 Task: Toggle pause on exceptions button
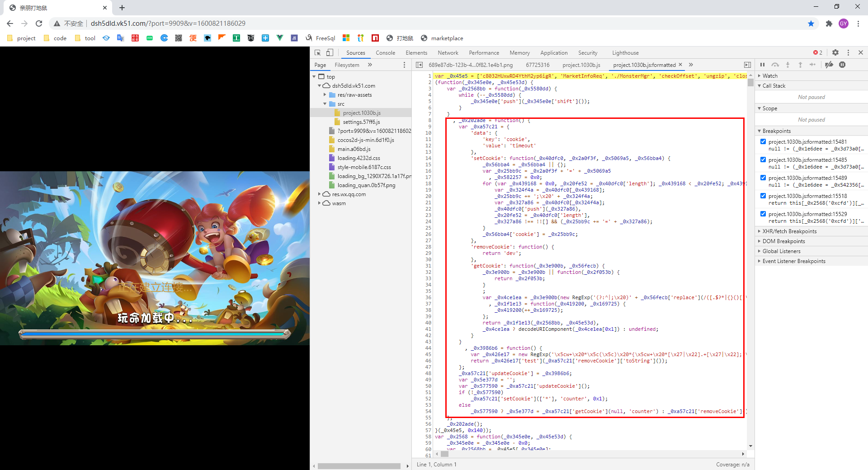tap(842, 65)
